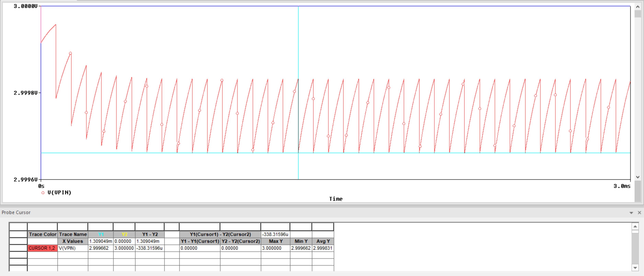Select the Y1(Cursor1) - Y2(Cursor2) header

(220, 234)
